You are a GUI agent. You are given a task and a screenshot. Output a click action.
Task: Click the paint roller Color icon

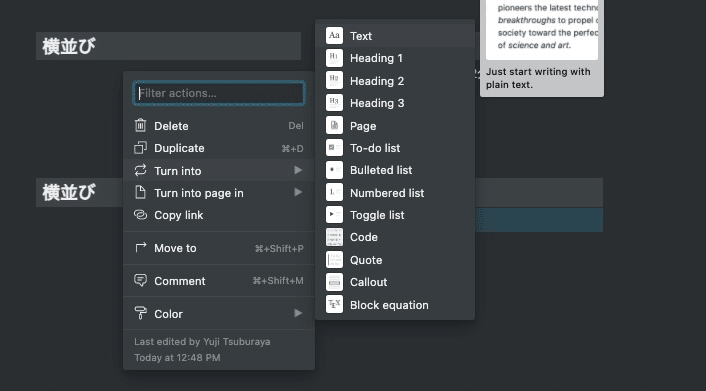pos(140,313)
